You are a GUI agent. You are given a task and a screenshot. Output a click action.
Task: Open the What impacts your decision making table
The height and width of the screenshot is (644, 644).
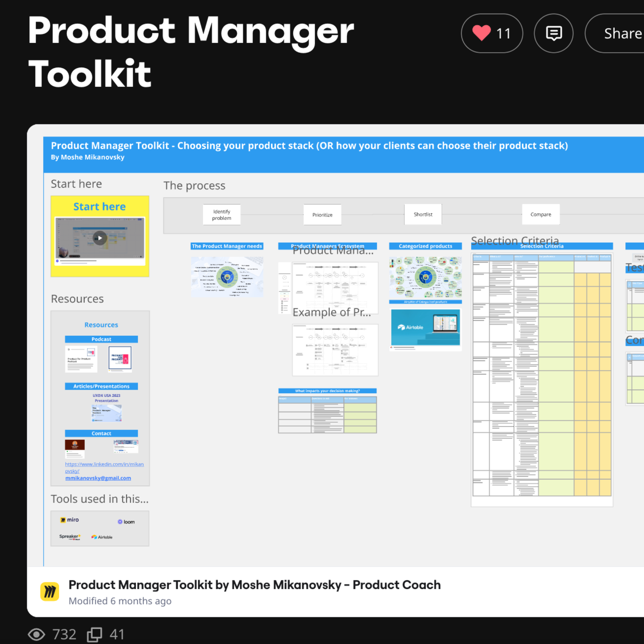(327, 414)
